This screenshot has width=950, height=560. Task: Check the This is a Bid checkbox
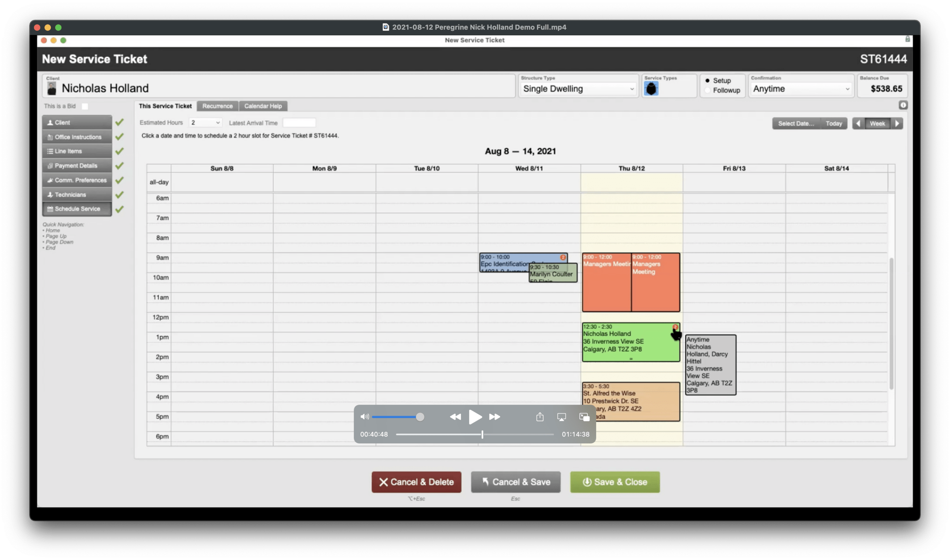pos(85,106)
